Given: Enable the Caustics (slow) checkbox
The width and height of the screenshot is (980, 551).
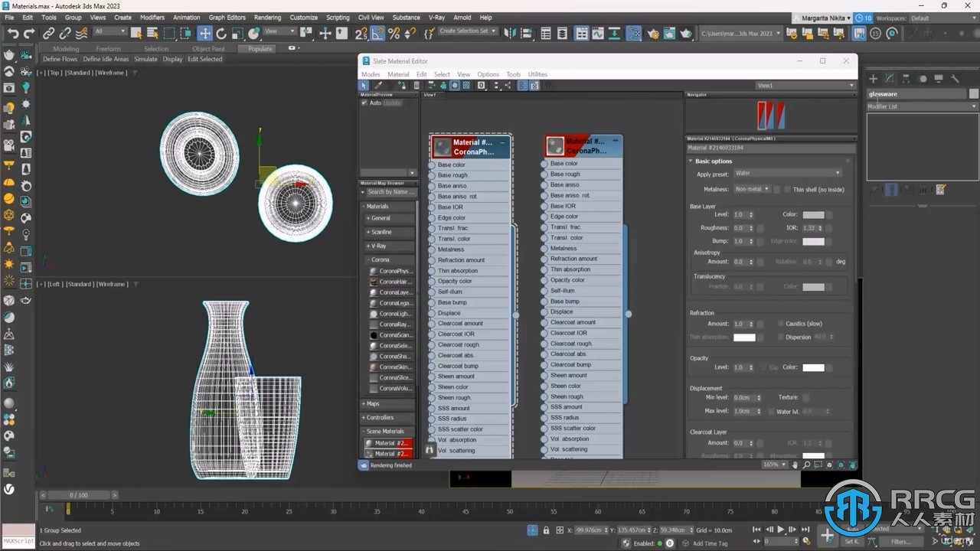Looking at the screenshot, I should [780, 324].
